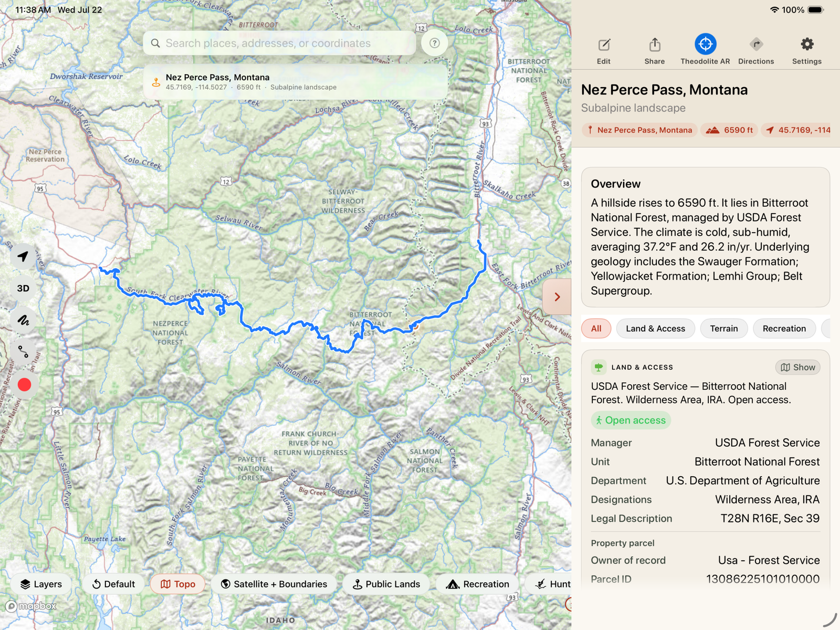Tap the Nez Perce Pass location chip
This screenshot has width=840, height=630.
pos(639,130)
